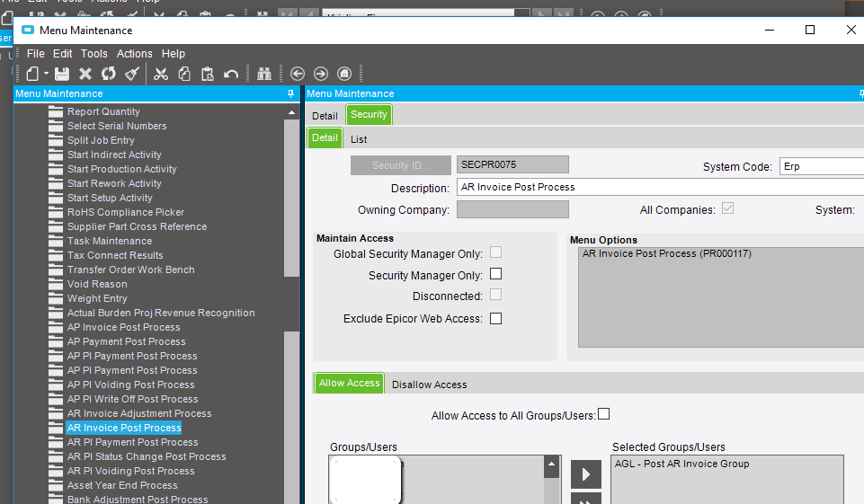The image size is (864, 504).
Task: Open the Allow Access tab
Action: tap(350, 383)
